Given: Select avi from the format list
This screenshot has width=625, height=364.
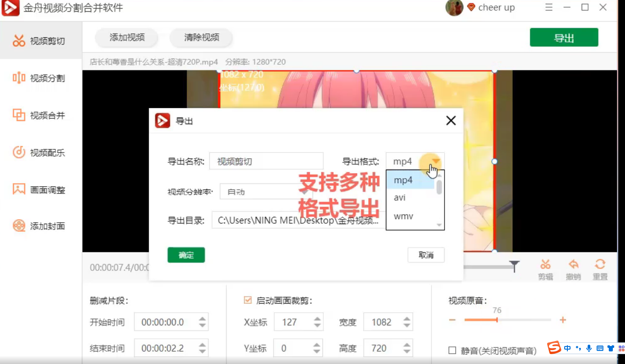Looking at the screenshot, I should point(400,198).
